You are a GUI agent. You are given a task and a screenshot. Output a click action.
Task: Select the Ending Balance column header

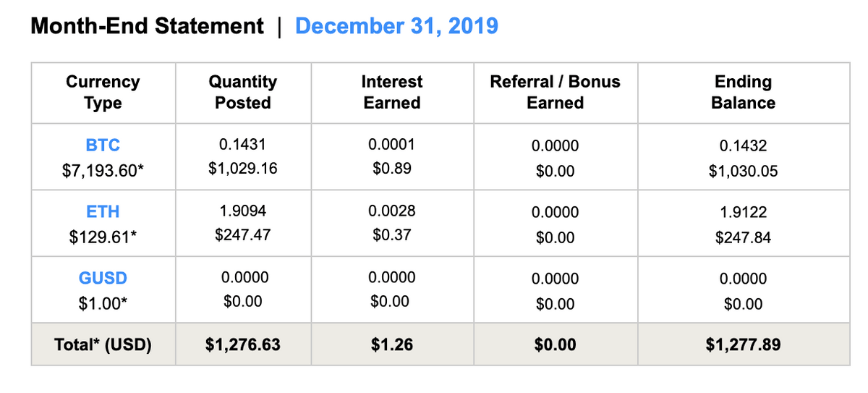(743, 93)
